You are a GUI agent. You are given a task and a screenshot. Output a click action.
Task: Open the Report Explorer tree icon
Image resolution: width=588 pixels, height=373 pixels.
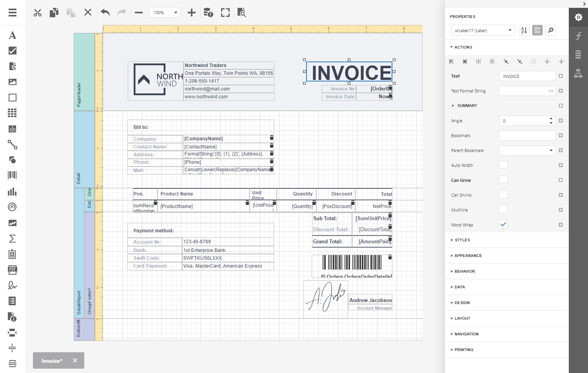pyautogui.click(x=578, y=73)
